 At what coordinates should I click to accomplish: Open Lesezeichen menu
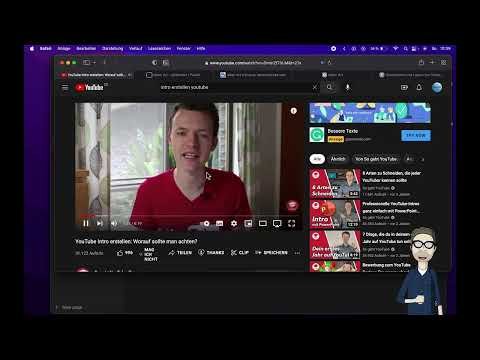point(159,49)
